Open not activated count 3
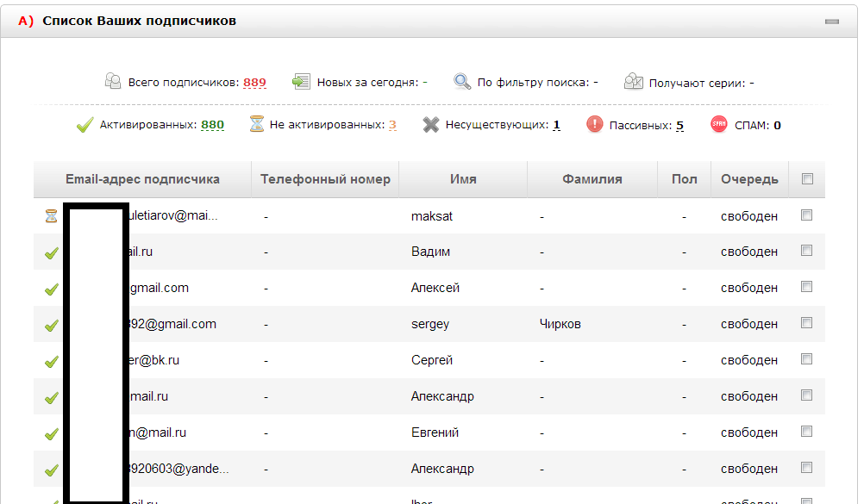The width and height of the screenshot is (864, 504). pyautogui.click(x=392, y=125)
